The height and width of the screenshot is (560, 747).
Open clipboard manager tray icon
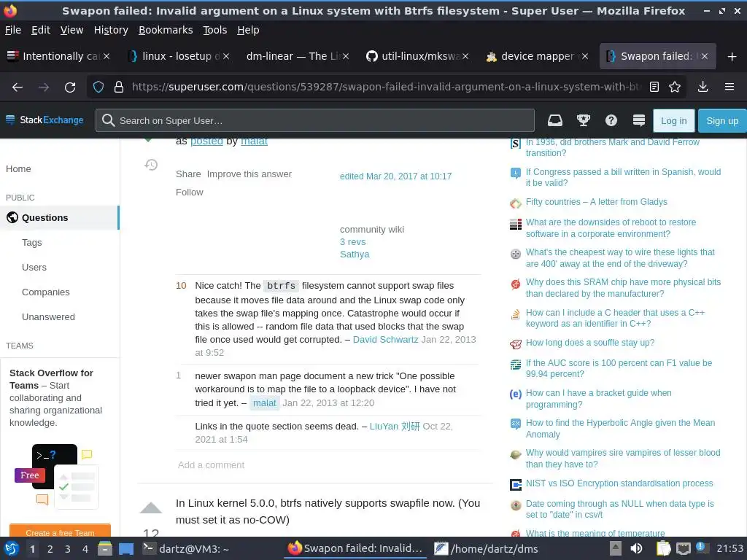click(662, 548)
